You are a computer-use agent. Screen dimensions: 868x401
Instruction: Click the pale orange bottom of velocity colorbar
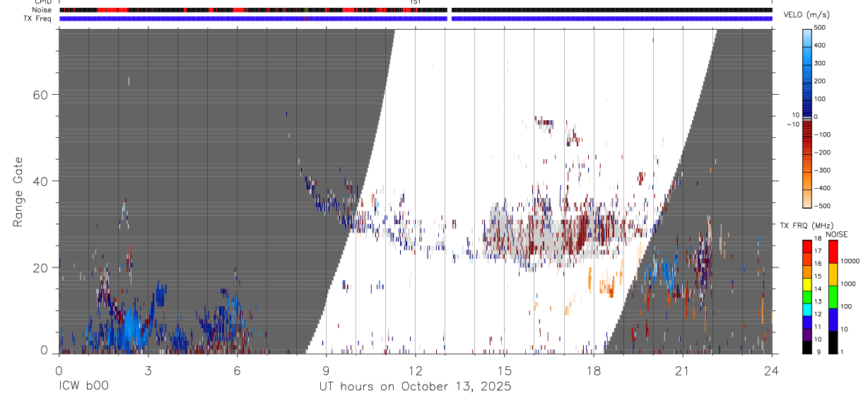point(807,198)
